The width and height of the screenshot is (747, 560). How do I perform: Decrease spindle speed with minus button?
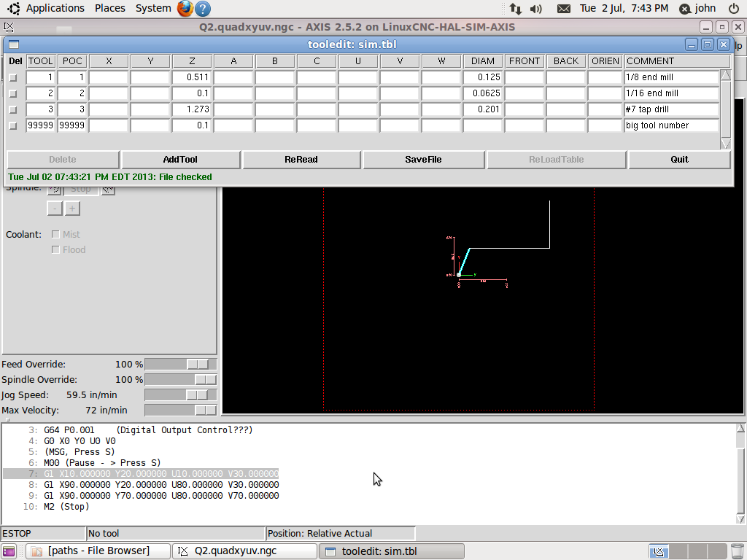click(55, 209)
